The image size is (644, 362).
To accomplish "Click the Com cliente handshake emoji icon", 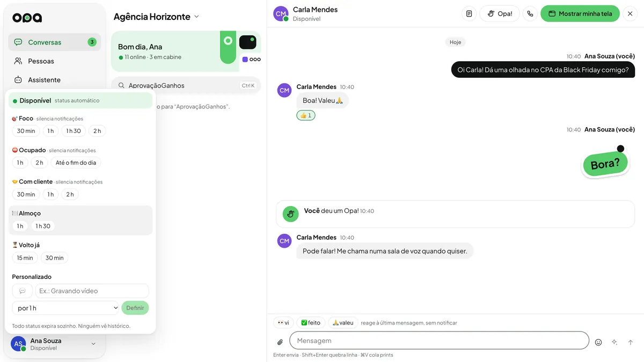I will click(14, 182).
